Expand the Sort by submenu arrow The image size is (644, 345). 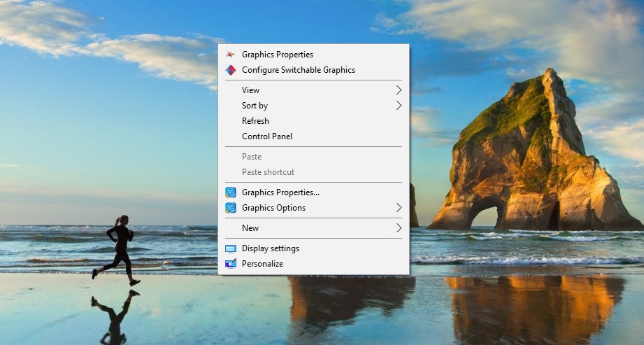click(x=399, y=106)
